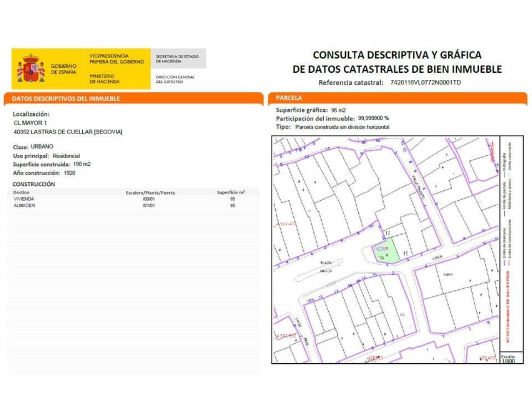Select the GOBIERNO DE ESPAÑA text

coord(64,69)
